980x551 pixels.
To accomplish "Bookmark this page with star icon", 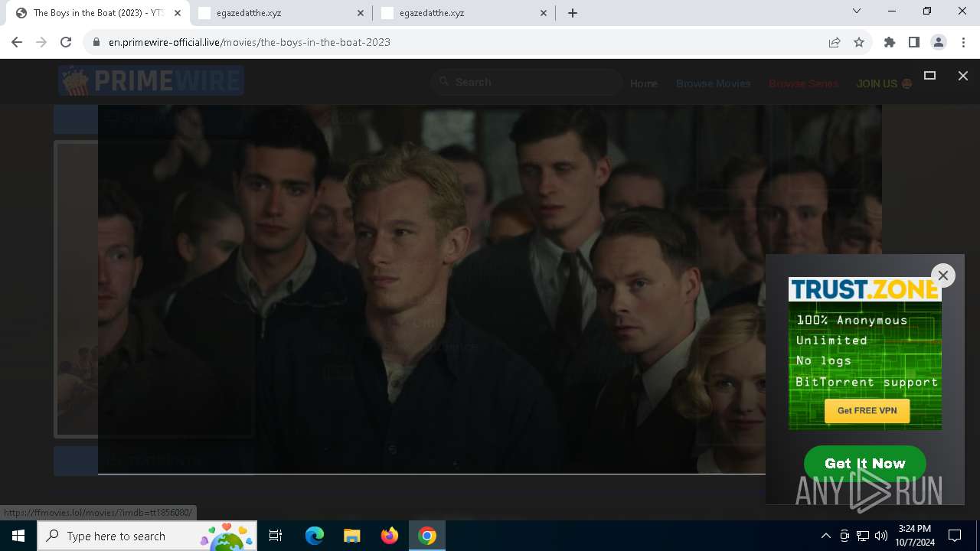I will tap(859, 42).
